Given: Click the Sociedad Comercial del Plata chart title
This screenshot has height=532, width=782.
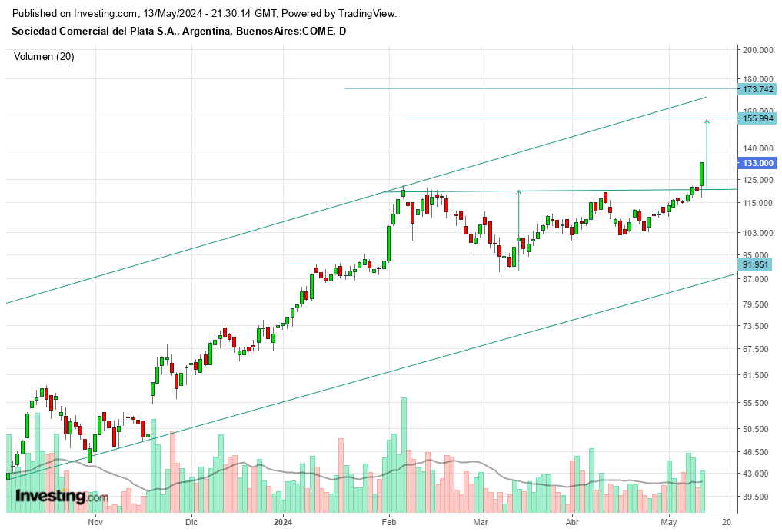Looking at the screenshot, I should pyautogui.click(x=178, y=31).
